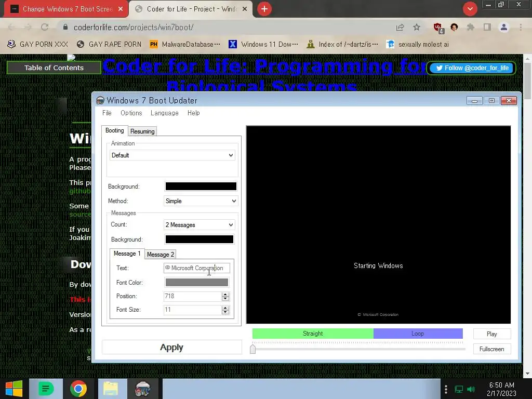Viewport: 532px width, 399px height.
Task: Open File Explorer folder in taskbar
Action: (111, 389)
